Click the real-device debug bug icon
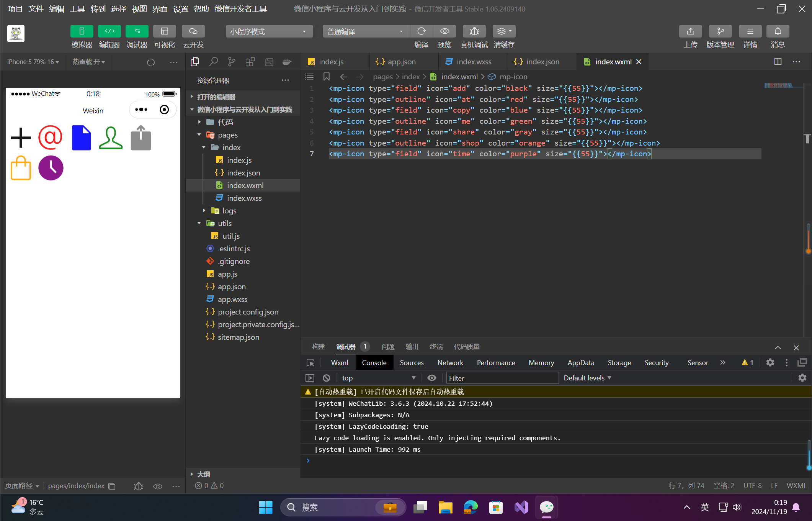Viewport: 812px width, 521px height. click(x=474, y=31)
